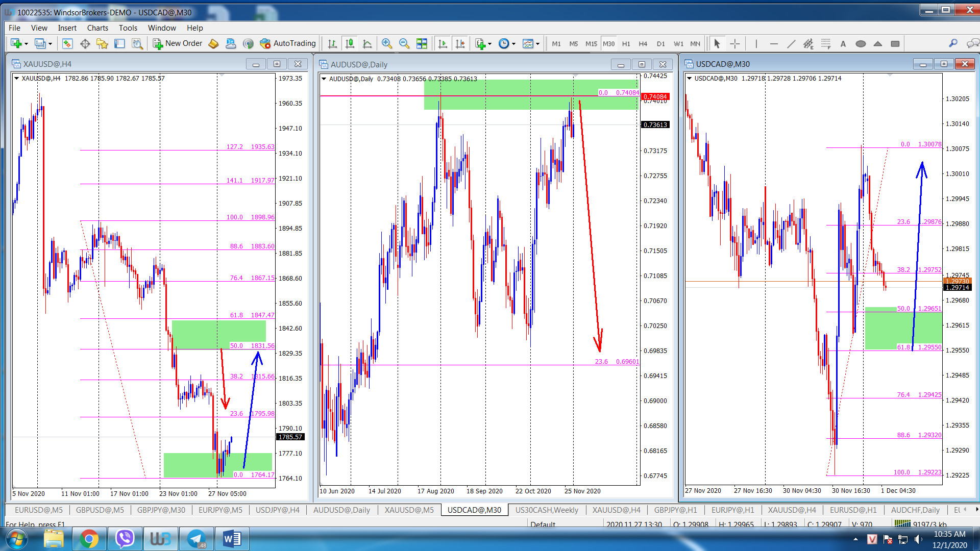This screenshot has width=980, height=551.
Task: Open the GBPJPY@,M30 chart tab
Action: point(161,510)
